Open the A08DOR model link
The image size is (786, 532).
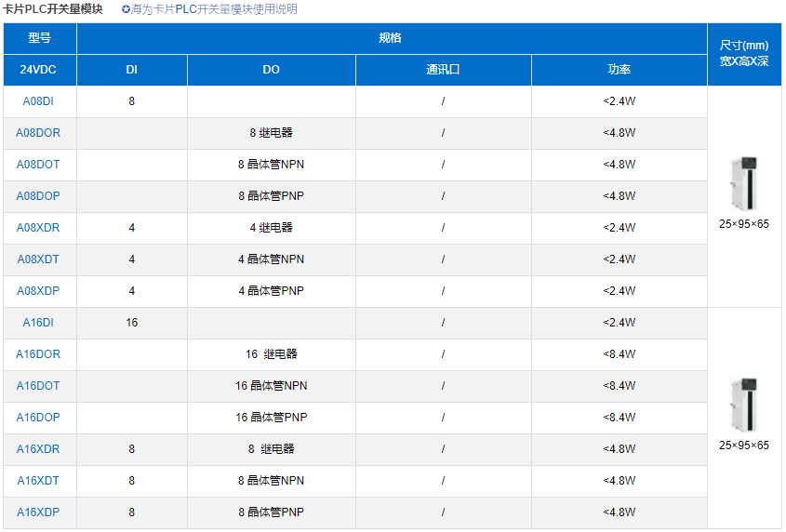point(38,133)
